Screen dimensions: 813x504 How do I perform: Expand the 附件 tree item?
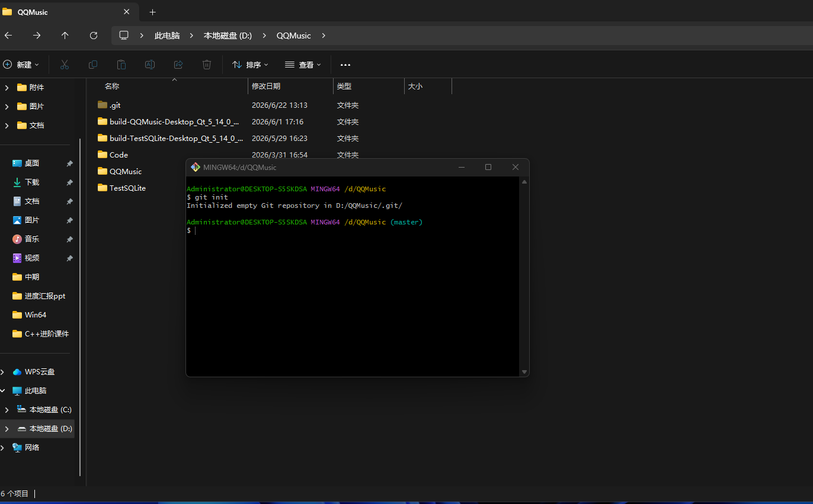coord(7,88)
